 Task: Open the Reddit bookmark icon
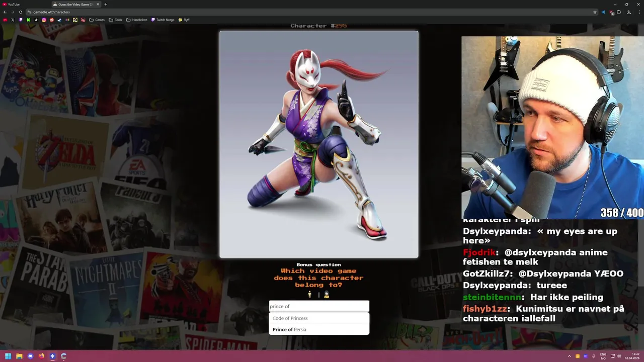52,20
